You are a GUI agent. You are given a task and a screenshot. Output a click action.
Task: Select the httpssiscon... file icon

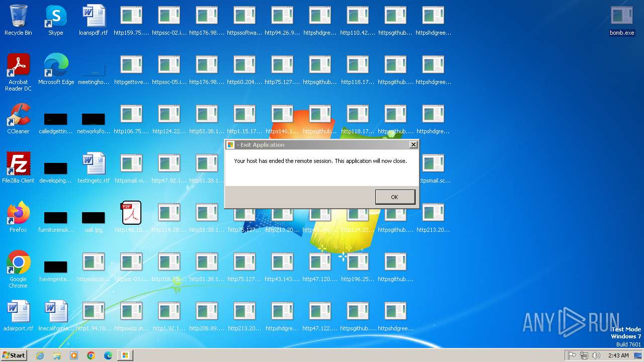(94, 266)
